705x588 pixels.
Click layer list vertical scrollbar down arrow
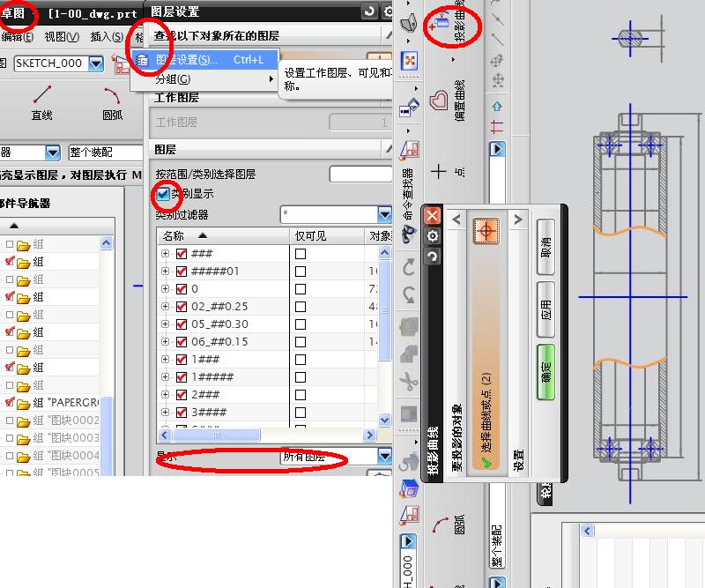[x=384, y=421]
